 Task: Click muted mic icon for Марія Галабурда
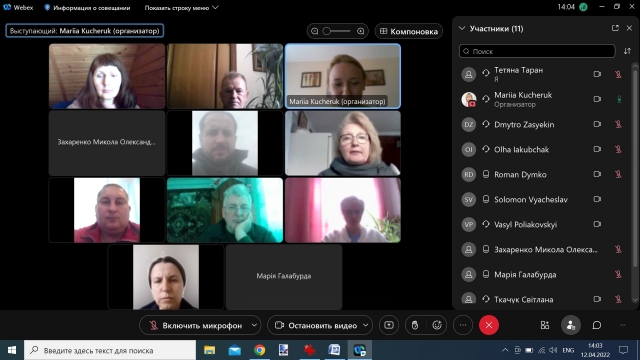[618, 274]
